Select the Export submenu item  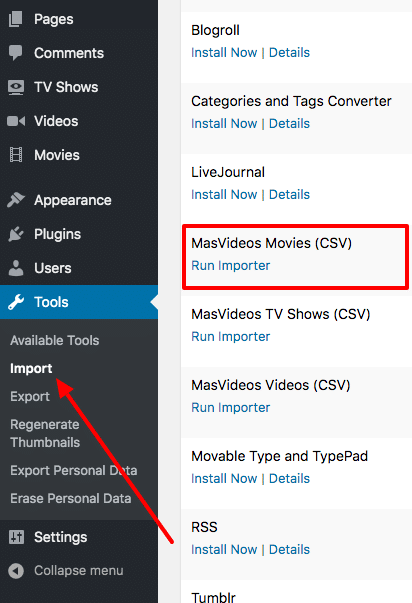pos(30,396)
